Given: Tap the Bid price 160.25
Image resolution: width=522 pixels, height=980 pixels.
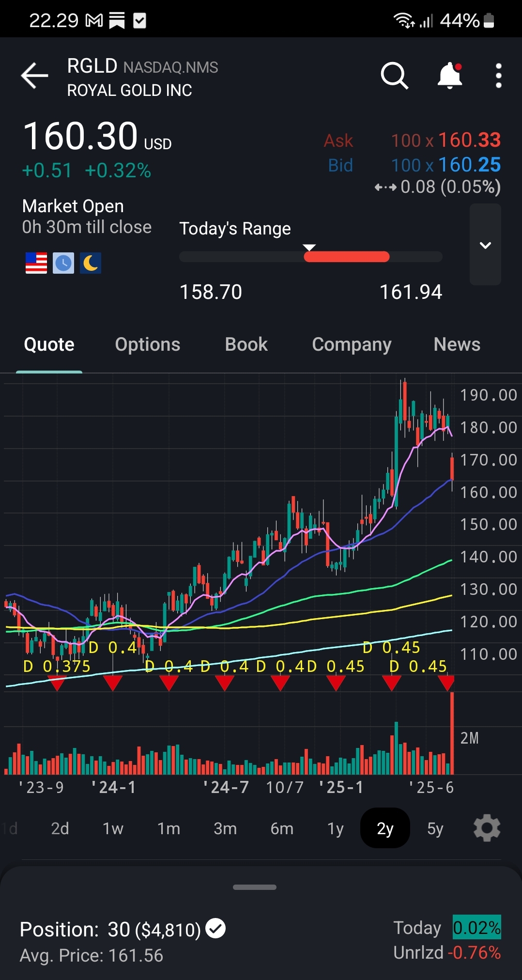Looking at the screenshot, I should pos(469,165).
